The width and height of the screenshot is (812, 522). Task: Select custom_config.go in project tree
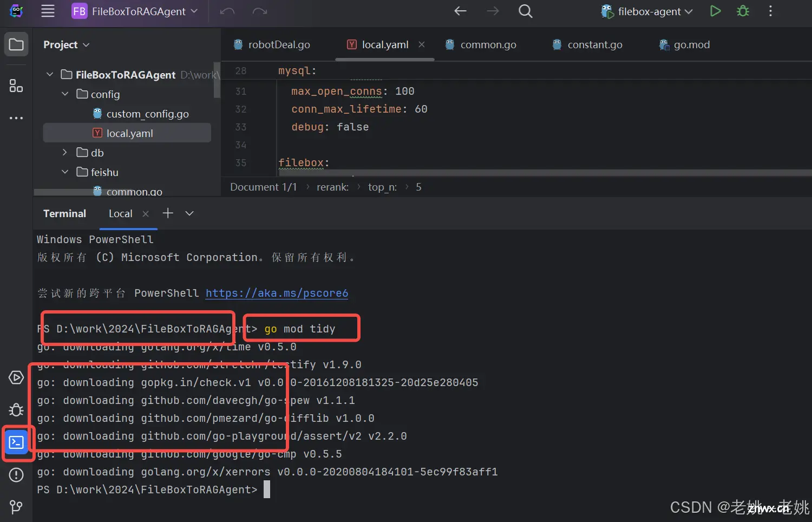141,114
